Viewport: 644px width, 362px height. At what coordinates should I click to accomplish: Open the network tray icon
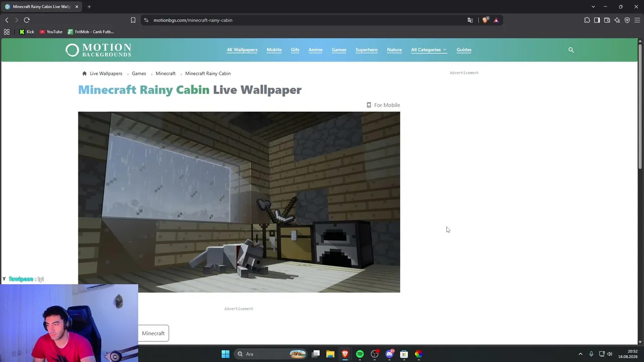click(x=602, y=354)
